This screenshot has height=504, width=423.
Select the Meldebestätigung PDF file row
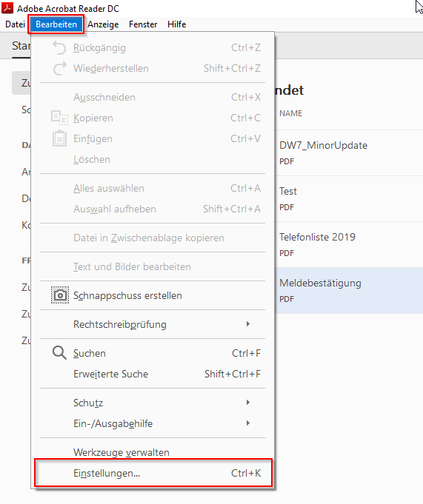point(350,290)
